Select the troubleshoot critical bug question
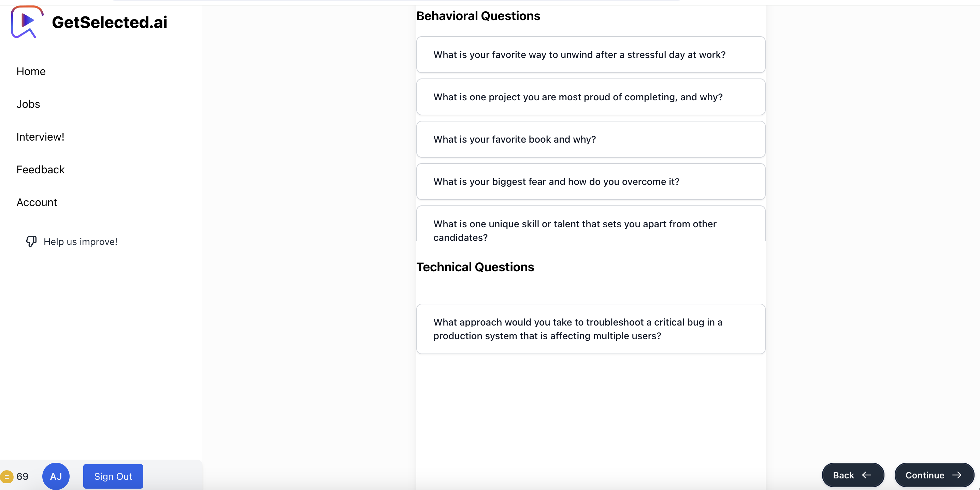The height and width of the screenshot is (490, 980). point(590,329)
